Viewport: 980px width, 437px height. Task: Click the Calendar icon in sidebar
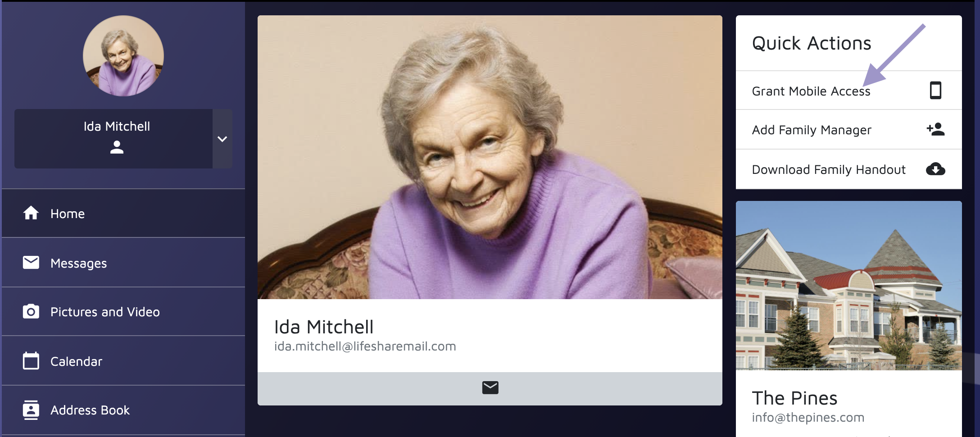(31, 360)
